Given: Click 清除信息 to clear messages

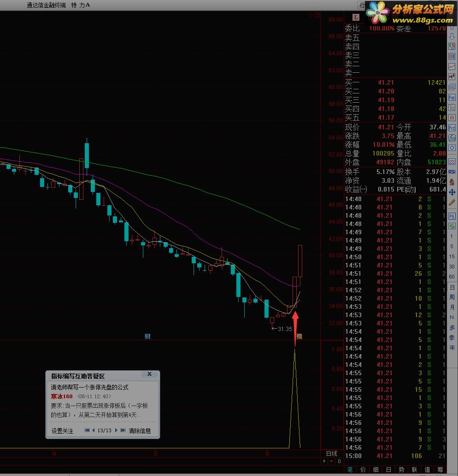Looking at the screenshot, I should point(140,431).
